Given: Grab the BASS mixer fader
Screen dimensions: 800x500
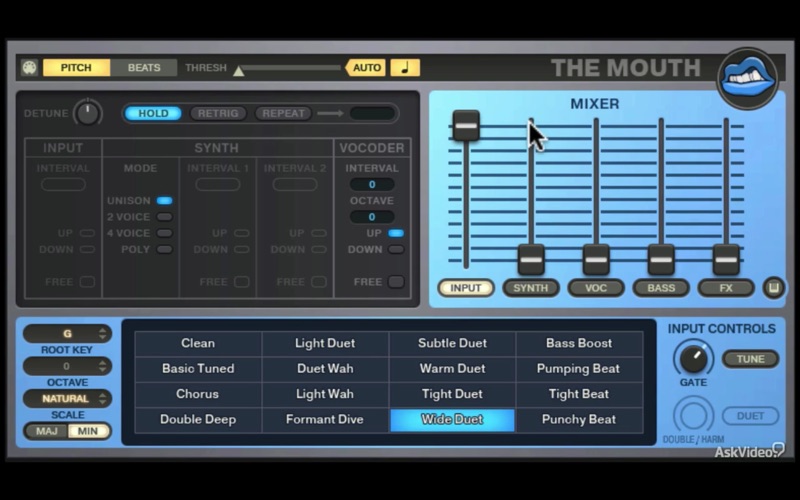Looking at the screenshot, I should [661, 259].
